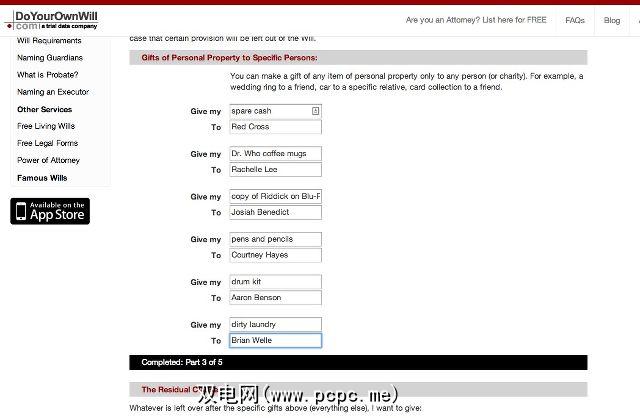
Task: Open the Available on the App Store badge
Action: [50, 211]
